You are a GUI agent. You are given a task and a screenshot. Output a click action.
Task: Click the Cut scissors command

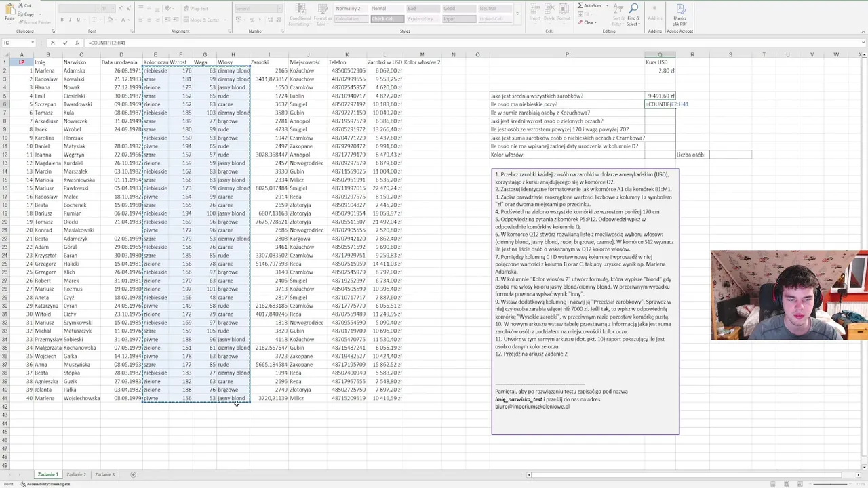point(24,5)
